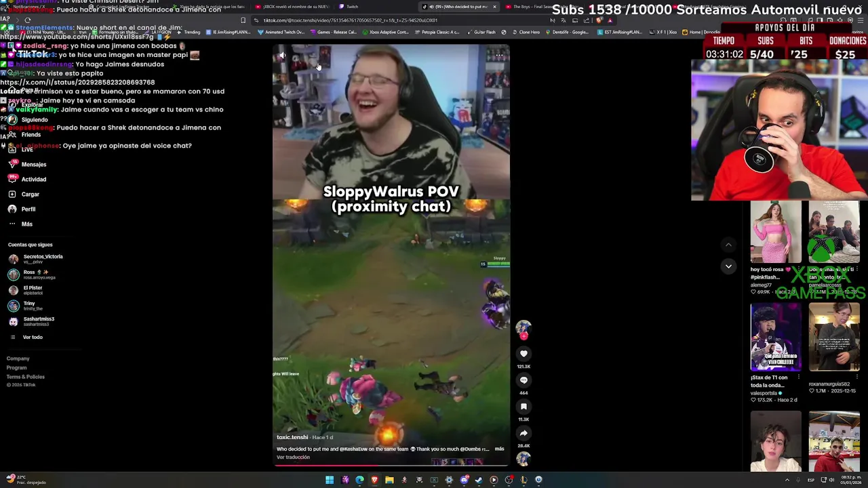
Task: Open the Terms & Policies footer link
Action: click(x=26, y=376)
